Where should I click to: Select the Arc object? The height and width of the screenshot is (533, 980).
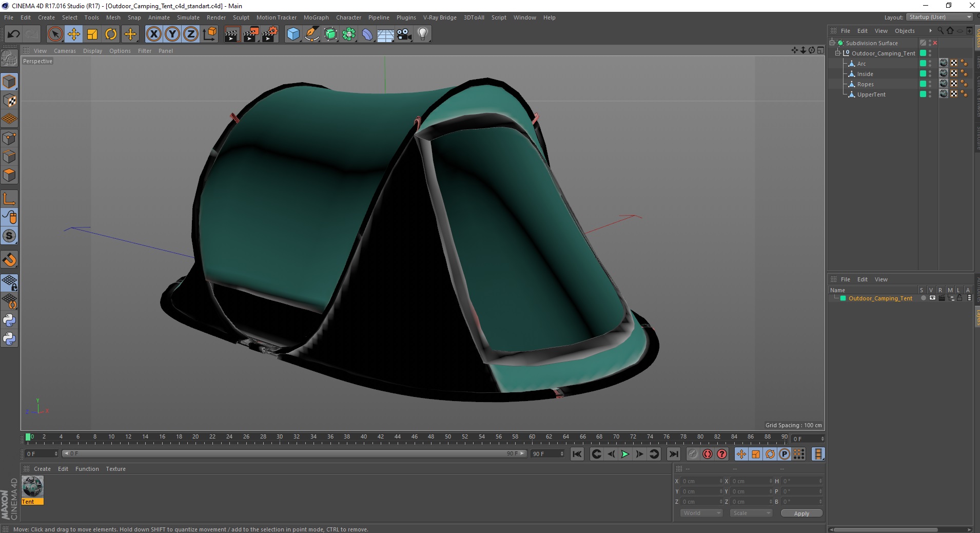click(x=861, y=64)
